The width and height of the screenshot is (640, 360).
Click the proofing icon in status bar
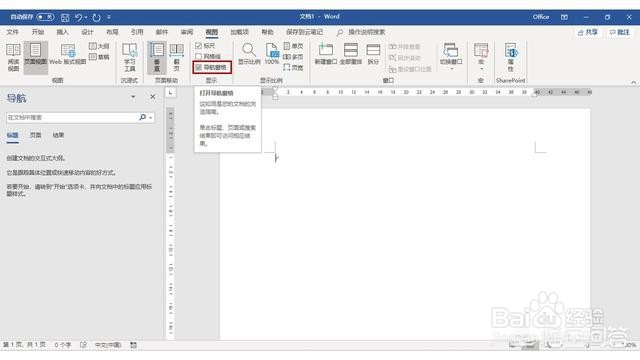83,345
